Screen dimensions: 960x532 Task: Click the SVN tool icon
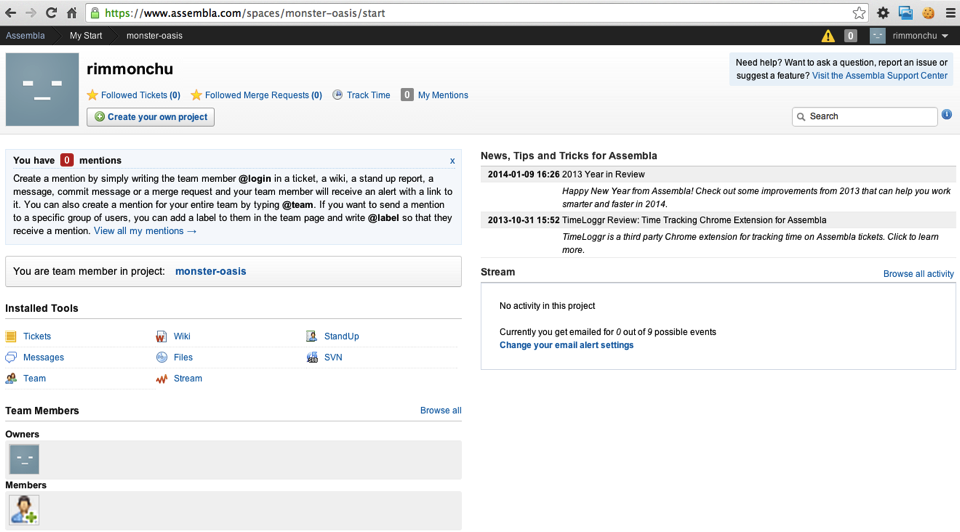pyautogui.click(x=312, y=358)
